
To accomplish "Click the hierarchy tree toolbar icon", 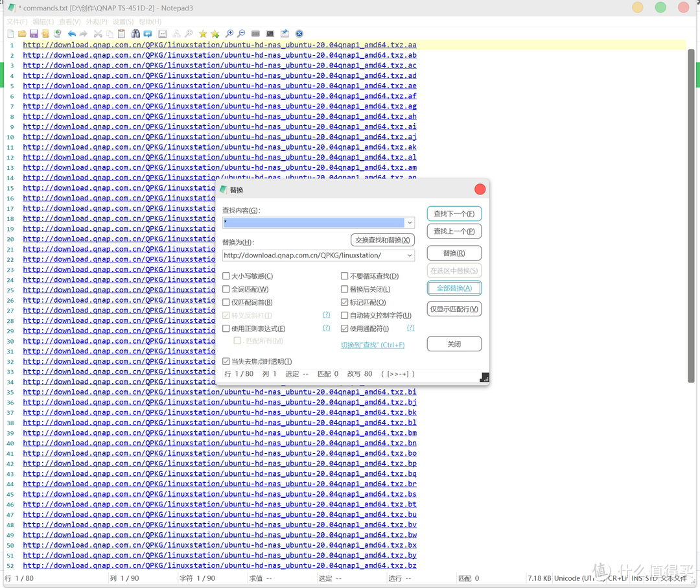I will coord(177,34).
